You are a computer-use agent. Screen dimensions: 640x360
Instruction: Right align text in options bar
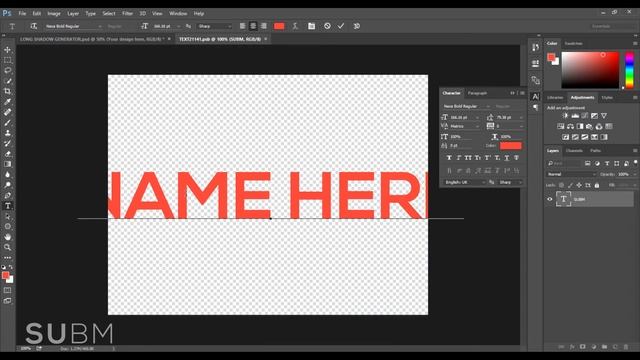pos(264,26)
